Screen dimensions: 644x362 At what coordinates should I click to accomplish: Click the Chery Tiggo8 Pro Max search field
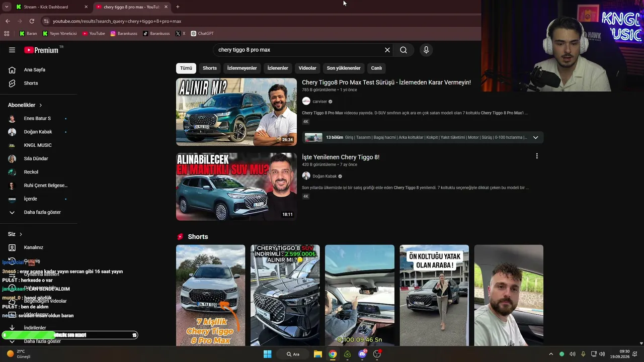(x=300, y=50)
